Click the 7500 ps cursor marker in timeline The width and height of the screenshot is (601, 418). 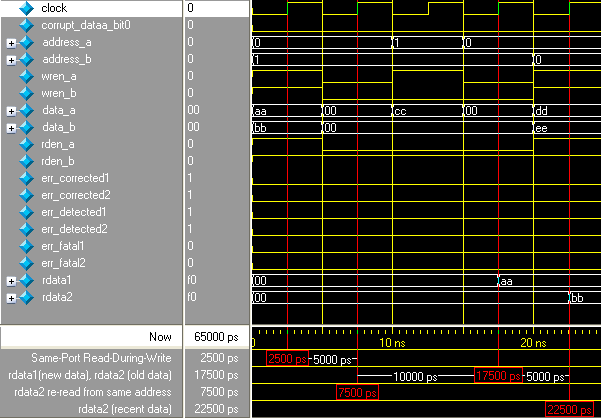pyautogui.click(x=358, y=393)
